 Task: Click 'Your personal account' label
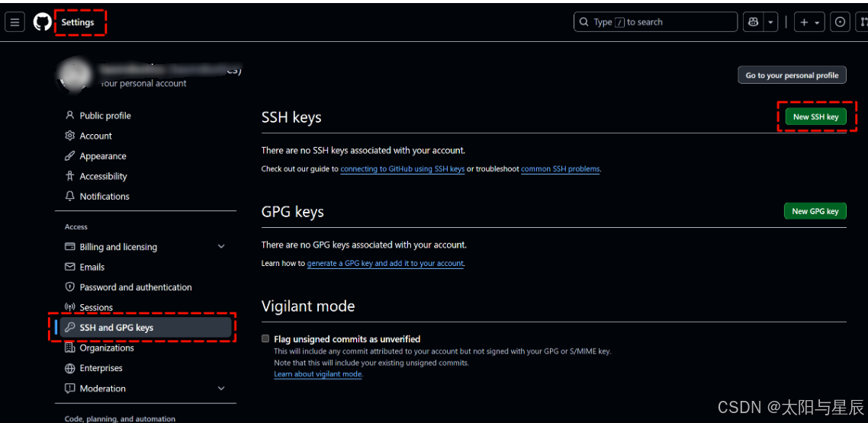coord(143,84)
